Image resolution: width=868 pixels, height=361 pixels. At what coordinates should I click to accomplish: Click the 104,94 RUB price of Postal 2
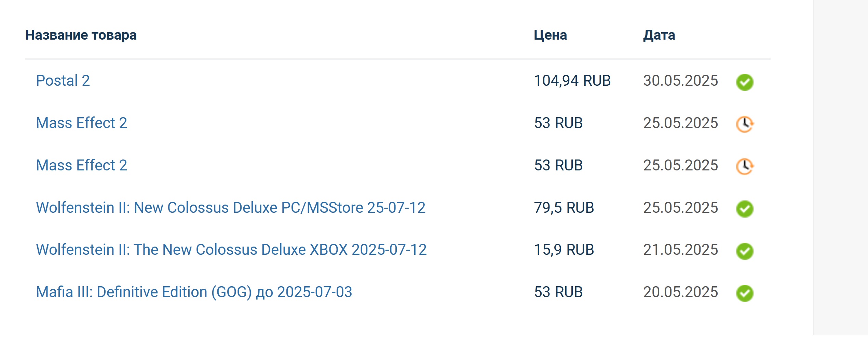(572, 81)
